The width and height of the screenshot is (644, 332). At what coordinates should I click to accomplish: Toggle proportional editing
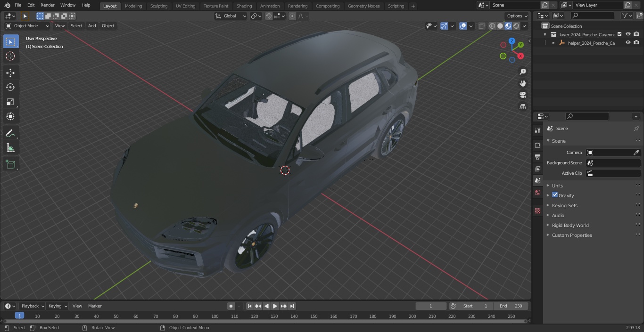tap(292, 16)
